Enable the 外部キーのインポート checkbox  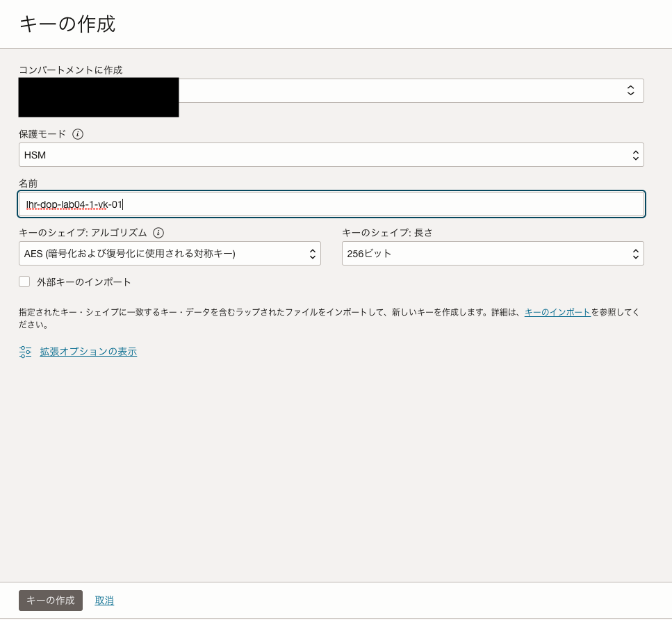pos(24,282)
